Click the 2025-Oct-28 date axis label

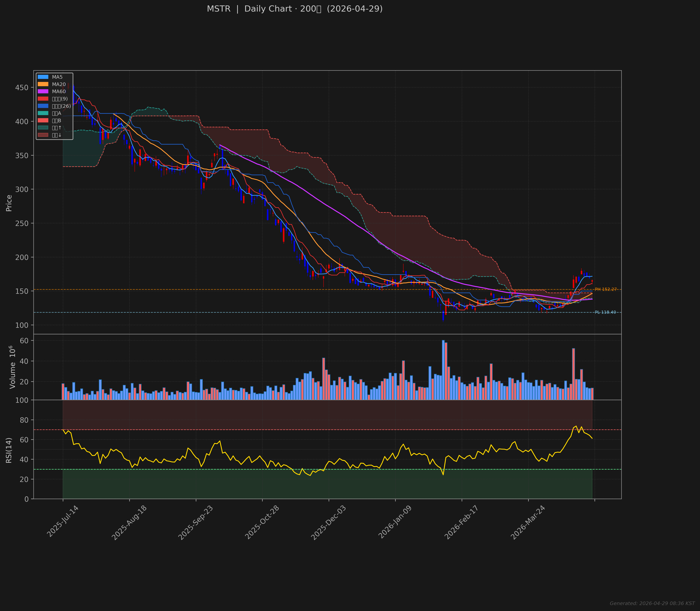(262, 522)
